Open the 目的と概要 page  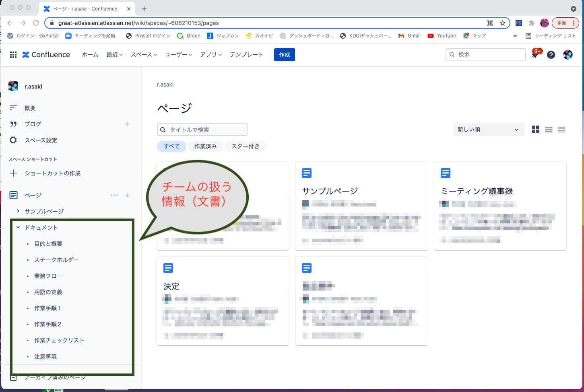point(48,243)
